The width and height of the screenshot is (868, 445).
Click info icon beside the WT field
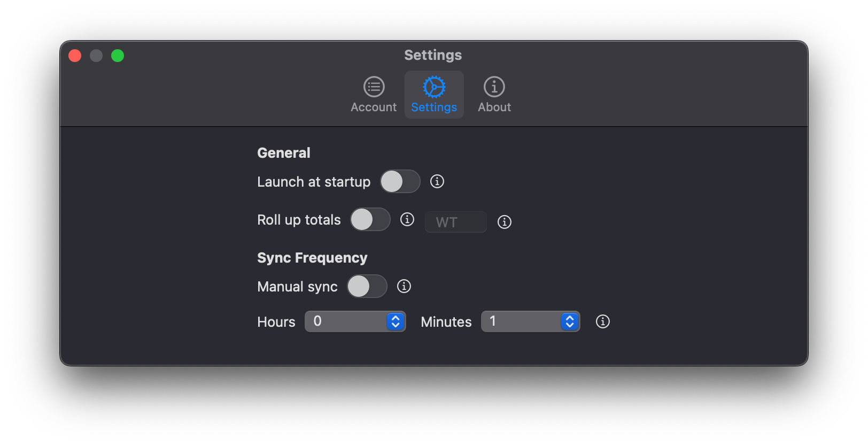505,222
